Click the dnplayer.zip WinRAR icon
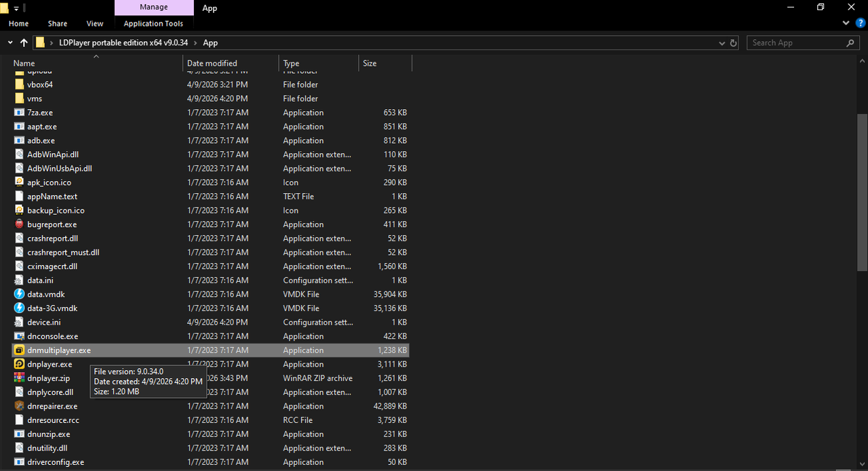Viewport: 868px width, 471px height. tap(20, 378)
